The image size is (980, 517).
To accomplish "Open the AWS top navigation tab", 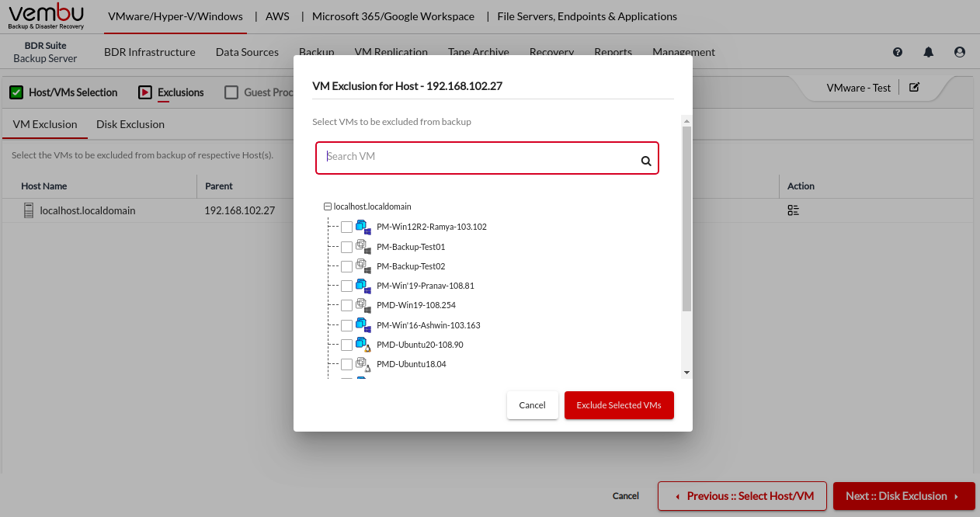I will click(277, 16).
